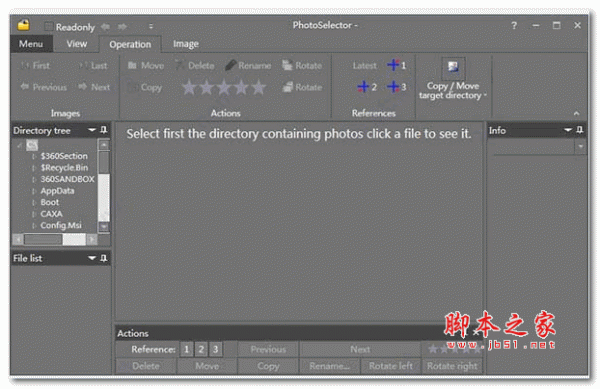Open the help question mark button

click(x=514, y=26)
